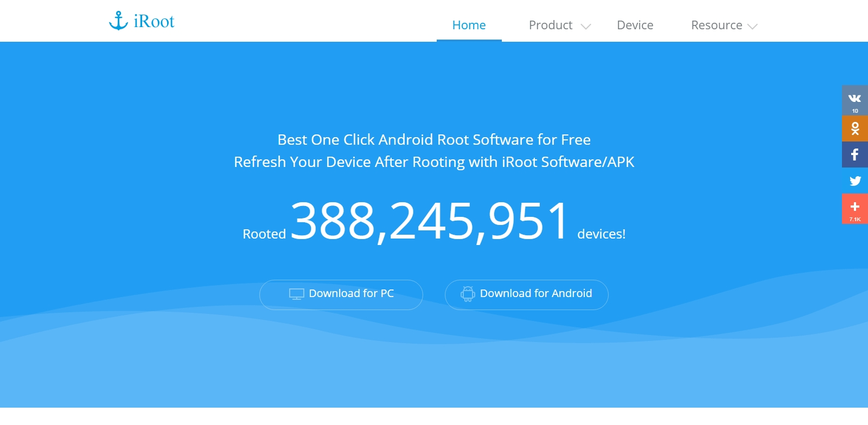Click the 'Rooted' label text
The image size is (868, 425).
(264, 234)
